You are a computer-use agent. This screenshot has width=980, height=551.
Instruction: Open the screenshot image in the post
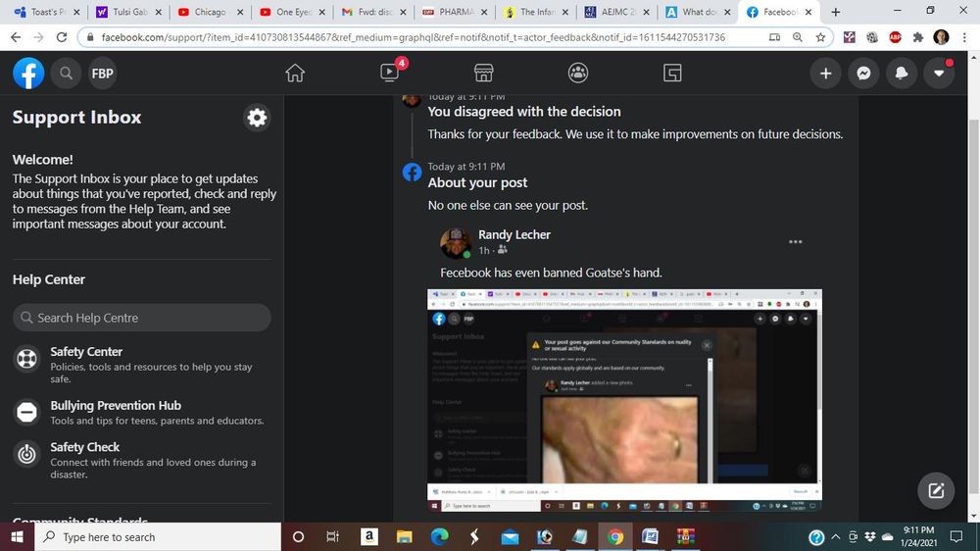point(624,400)
